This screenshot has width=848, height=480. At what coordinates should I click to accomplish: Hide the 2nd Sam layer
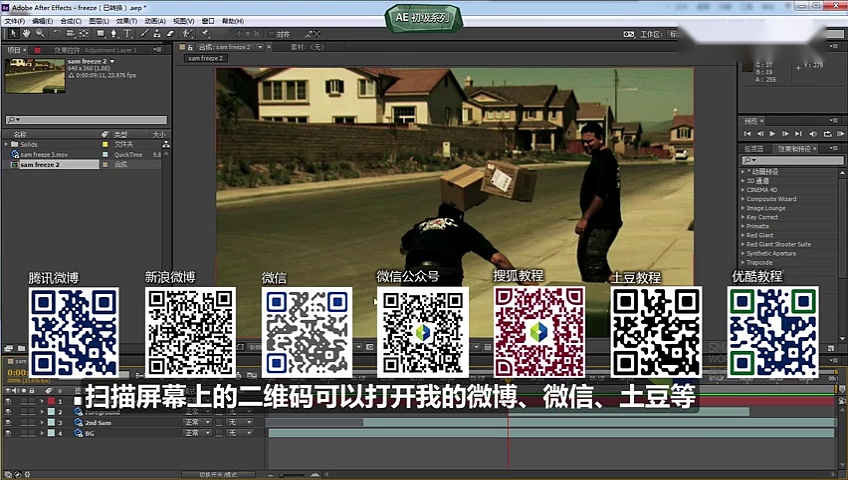pos(8,423)
